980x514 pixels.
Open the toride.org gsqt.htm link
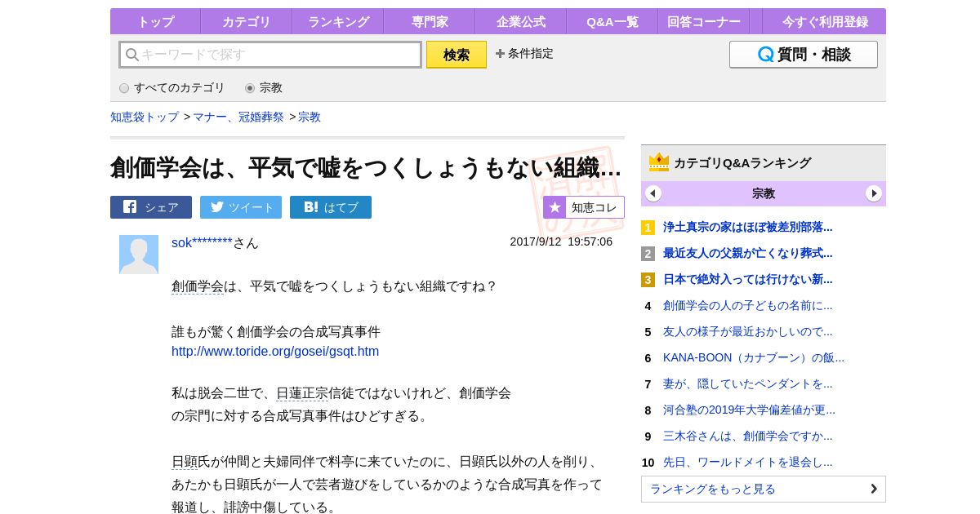pos(275,352)
